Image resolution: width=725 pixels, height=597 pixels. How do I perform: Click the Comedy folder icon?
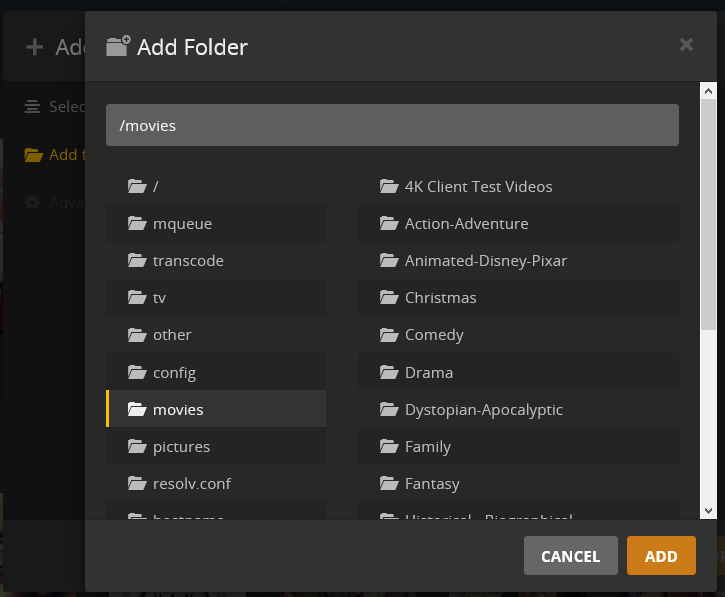389,334
